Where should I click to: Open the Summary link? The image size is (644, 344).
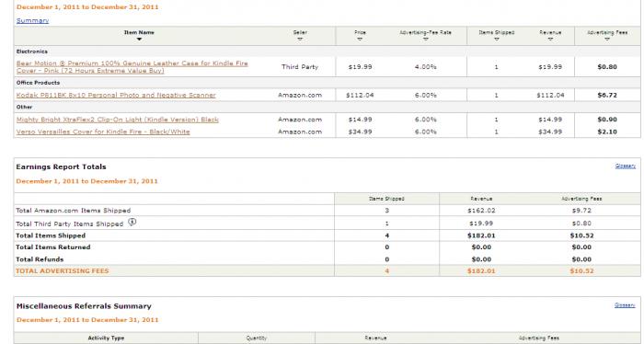click(x=32, y=20)
